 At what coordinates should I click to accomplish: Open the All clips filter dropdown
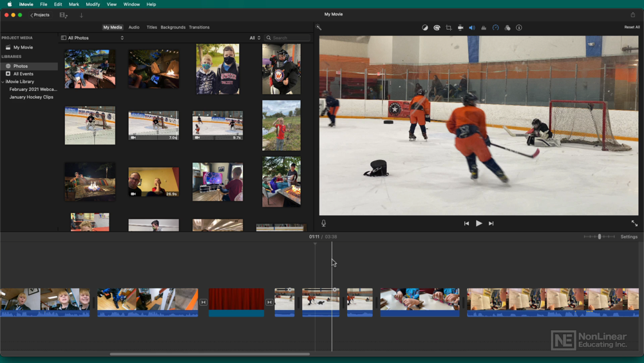pyautogui.click(x=255, y=38)
